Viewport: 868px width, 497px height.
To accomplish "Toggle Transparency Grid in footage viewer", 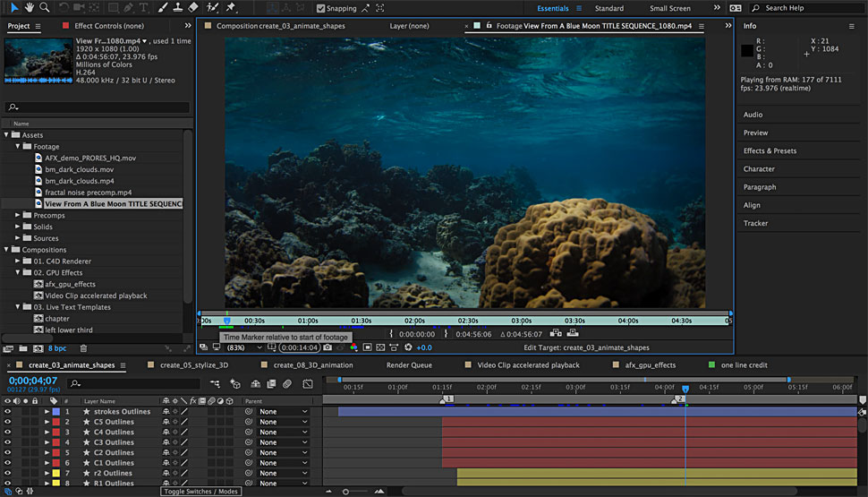I will click(380, 347).
